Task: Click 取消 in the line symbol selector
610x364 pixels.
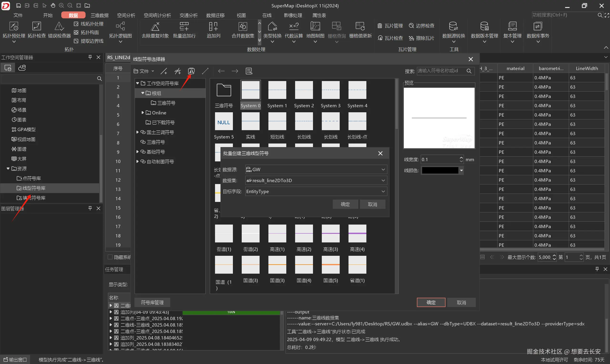Action: click(461, 302)
